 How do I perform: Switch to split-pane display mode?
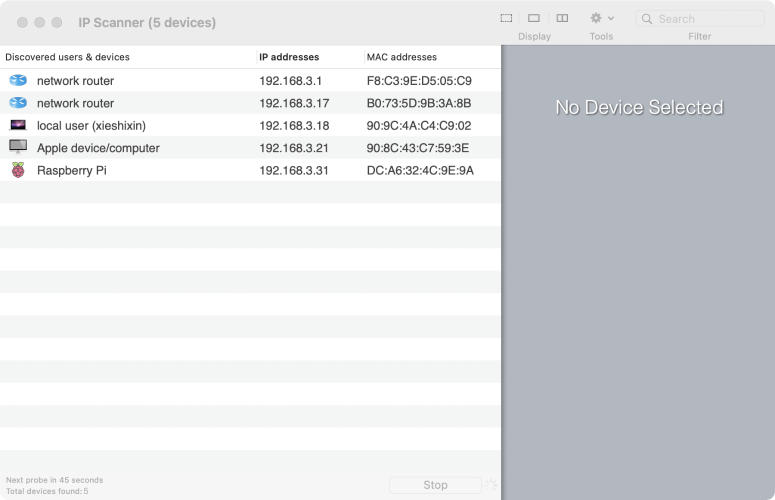click(562, 18)
